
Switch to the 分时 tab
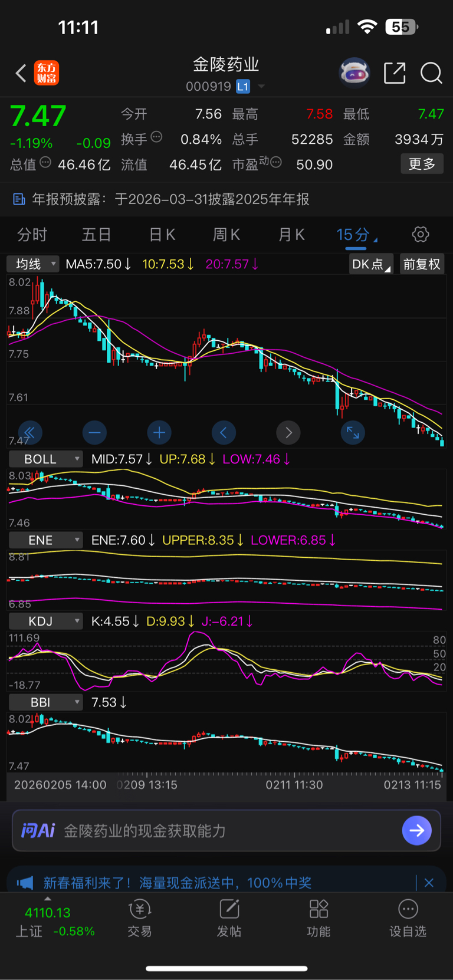32,235
